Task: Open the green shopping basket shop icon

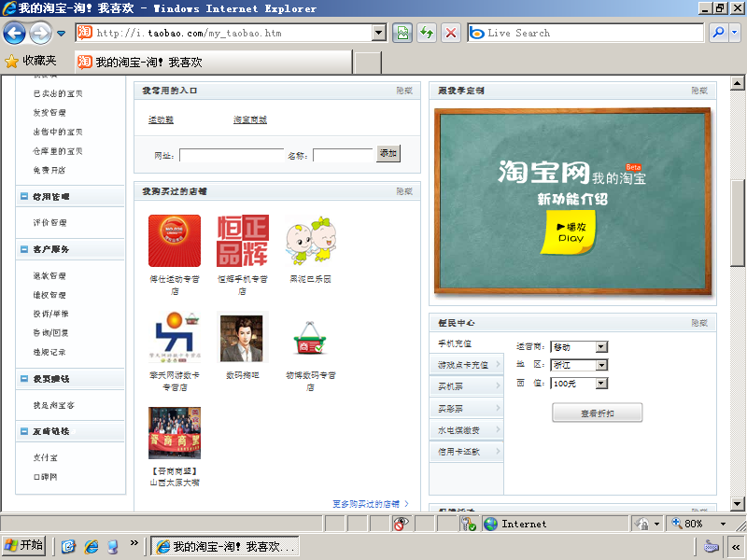Action: [x=311, y=337]
